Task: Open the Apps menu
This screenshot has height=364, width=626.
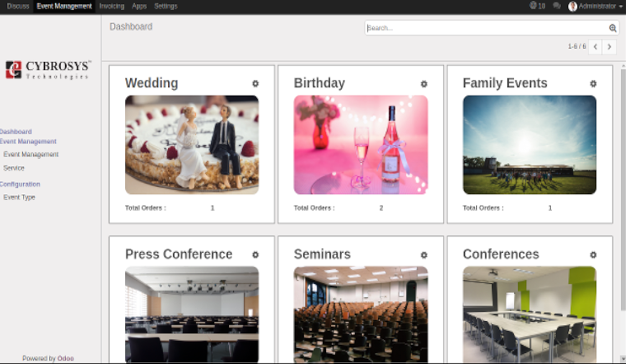Action: pyautogui.click(x=139, y=6)
